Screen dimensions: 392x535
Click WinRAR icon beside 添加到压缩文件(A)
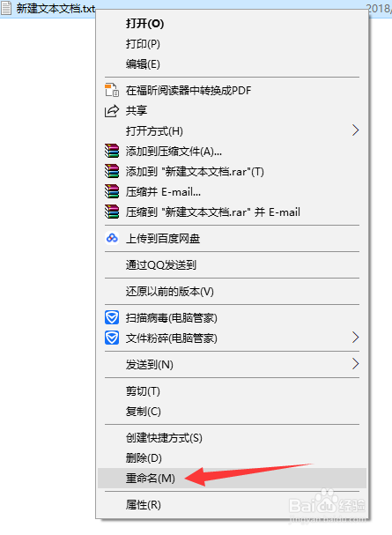112,151
